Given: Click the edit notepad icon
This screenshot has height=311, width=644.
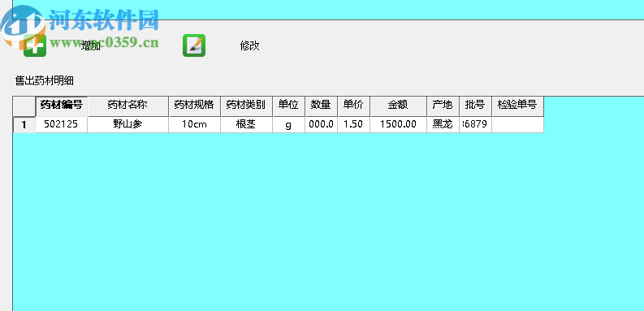Looking at the screenshot, I should [x=194, y=45].
